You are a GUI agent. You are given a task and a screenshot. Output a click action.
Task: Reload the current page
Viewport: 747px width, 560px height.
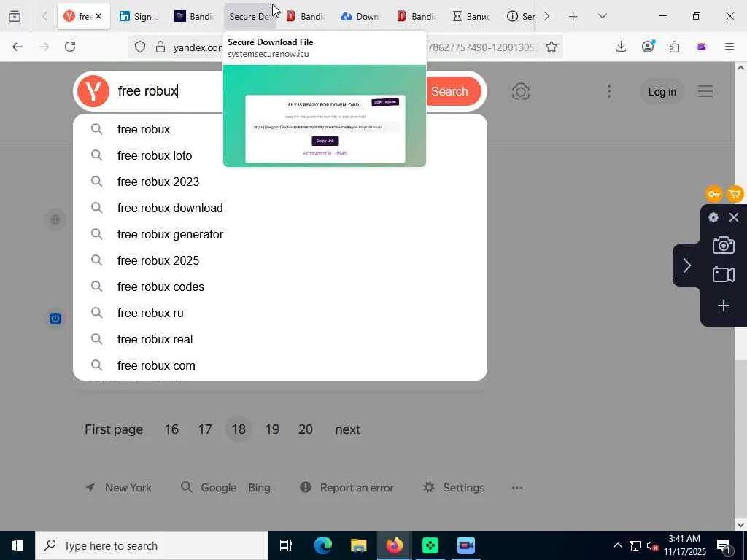[70, 47]
